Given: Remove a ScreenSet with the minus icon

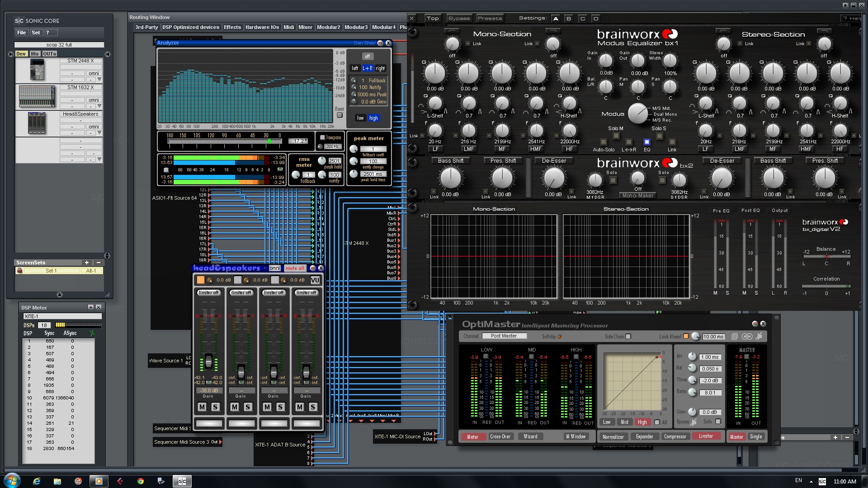Looking at the screenshot, I should click(x=98, y=263).
